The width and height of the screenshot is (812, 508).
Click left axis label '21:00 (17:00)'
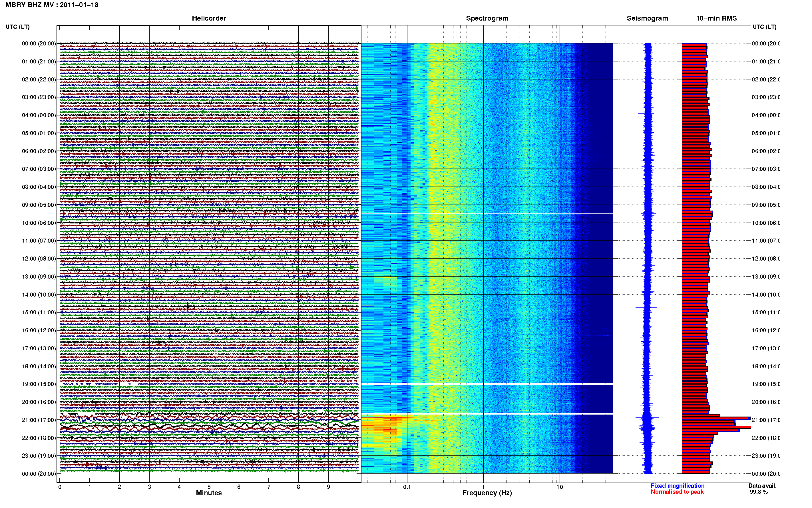coord(39,420)
